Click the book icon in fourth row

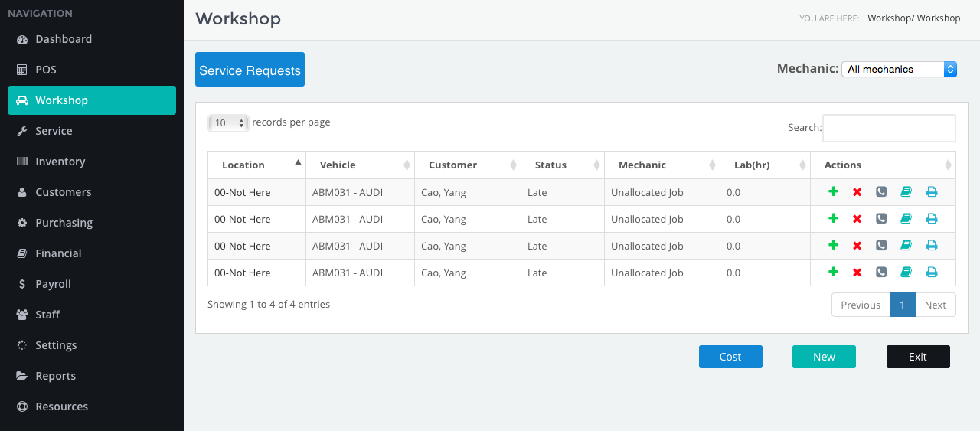coord(906,273)
